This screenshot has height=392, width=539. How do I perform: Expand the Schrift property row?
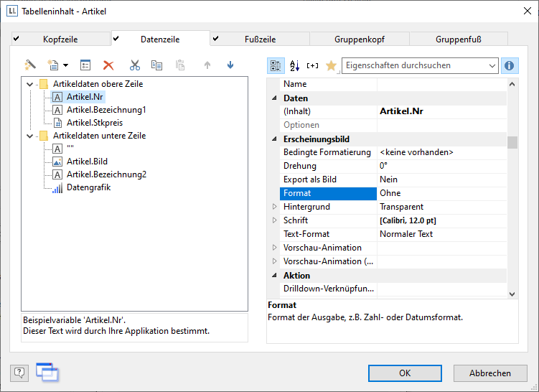tap(273, 220)
